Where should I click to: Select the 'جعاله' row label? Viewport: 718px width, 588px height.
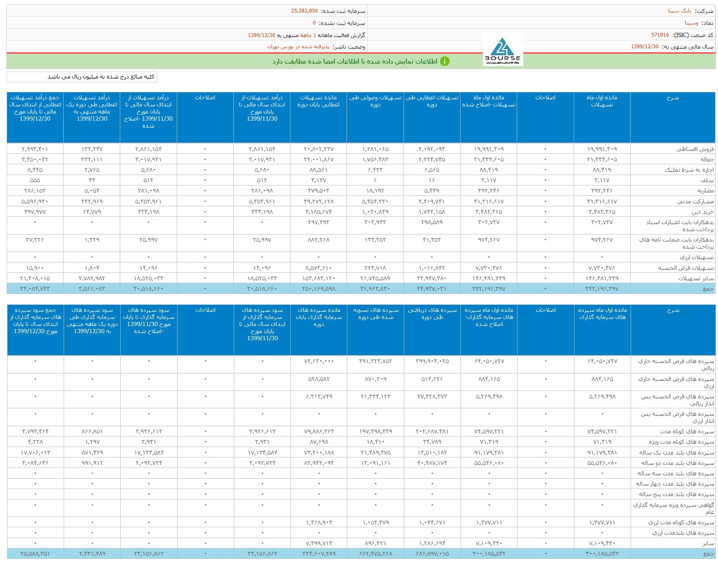coord(707,159)
